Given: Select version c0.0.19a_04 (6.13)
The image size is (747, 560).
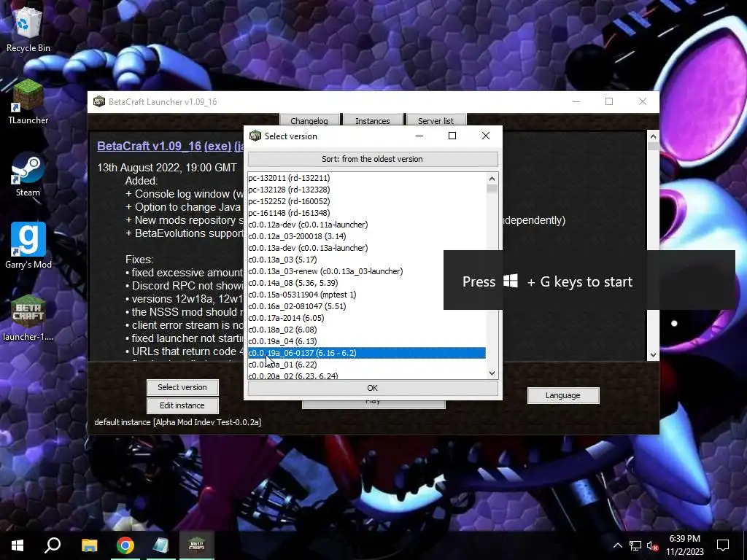Looking at the screenshot, I should (366, 341).
